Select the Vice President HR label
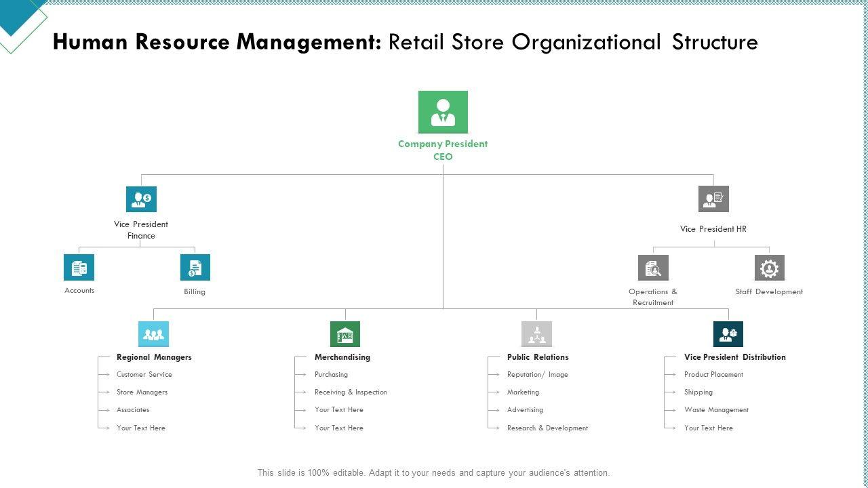Screen dimensions: 868x488 point(713,229)
